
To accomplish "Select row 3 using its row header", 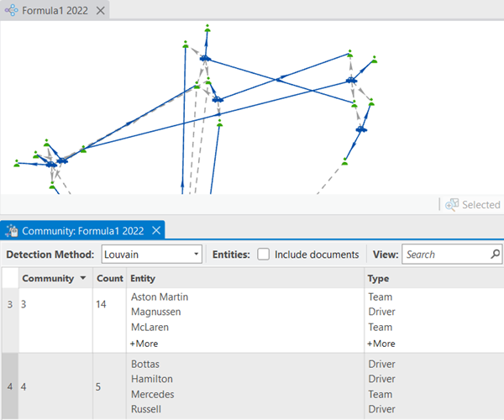I will (9, 320).
